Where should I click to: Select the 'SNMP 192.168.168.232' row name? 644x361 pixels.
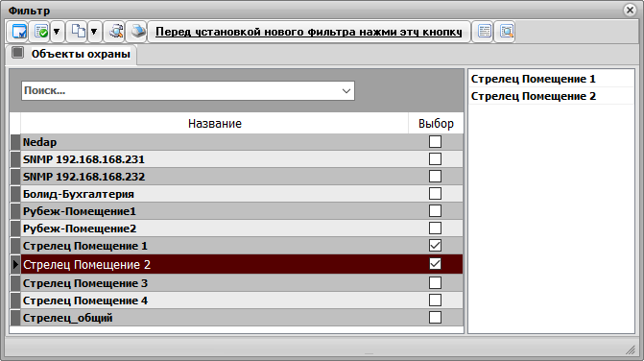[83, 177]
